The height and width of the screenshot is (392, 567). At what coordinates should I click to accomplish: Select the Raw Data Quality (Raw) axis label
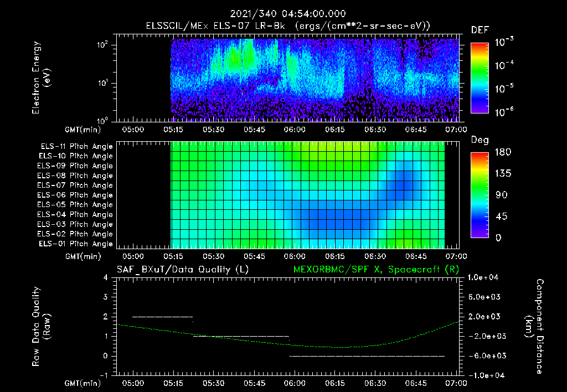41,327
